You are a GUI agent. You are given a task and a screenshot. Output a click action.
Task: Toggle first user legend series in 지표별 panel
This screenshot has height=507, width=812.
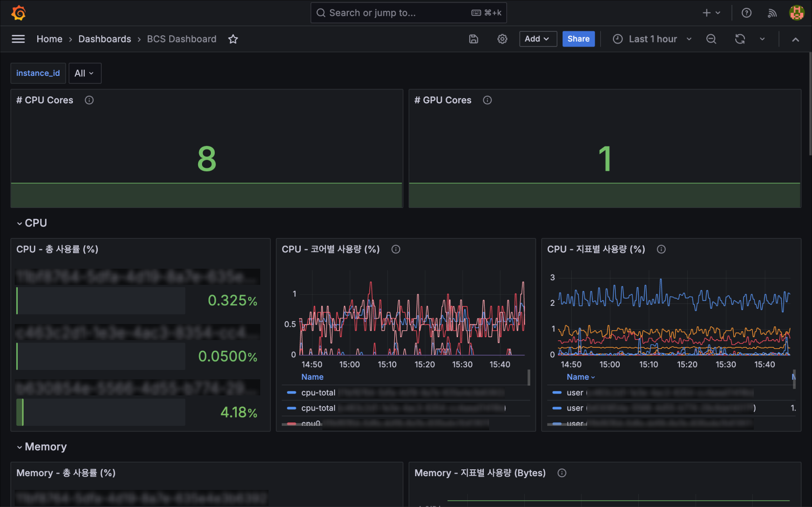point(575,393)
